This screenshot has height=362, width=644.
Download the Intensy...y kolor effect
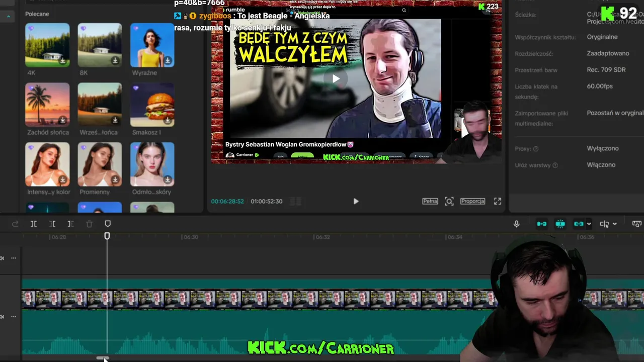tap(63, 179)
